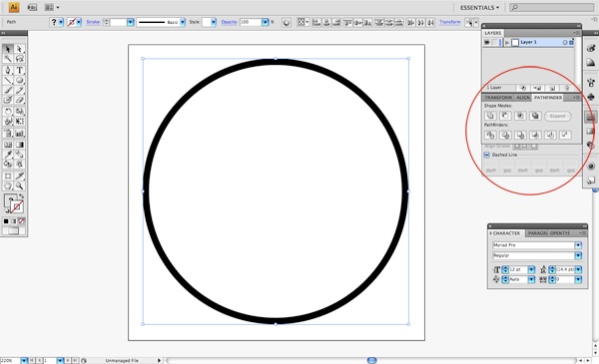Open the ESSENTIALS workspace dropdown
Image resolution: width=599 pixels, height=364 pixels.
[x=479, y=7]
